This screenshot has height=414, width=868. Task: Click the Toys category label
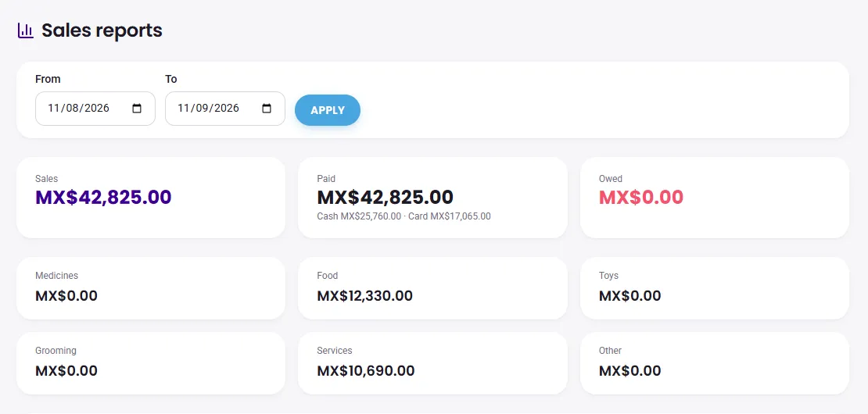point(608,275)
